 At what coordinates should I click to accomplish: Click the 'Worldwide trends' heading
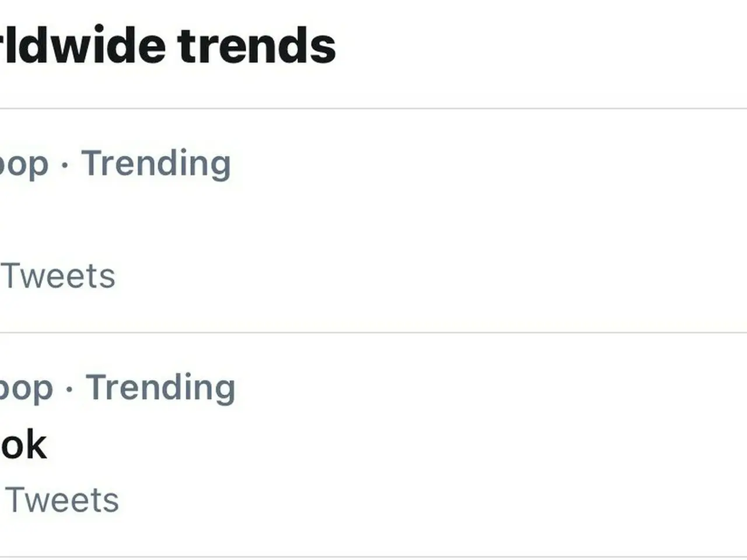(166, 45)
